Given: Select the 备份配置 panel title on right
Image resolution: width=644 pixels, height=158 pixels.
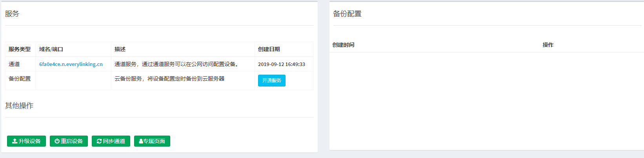Looking at the screenshot, I should (x=347, y=14).
